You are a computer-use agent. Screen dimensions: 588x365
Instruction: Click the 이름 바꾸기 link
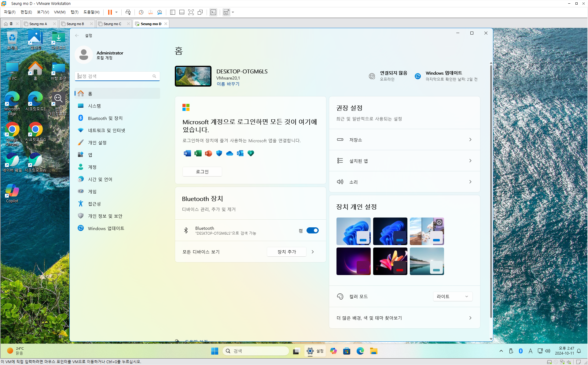click(228, 84)
